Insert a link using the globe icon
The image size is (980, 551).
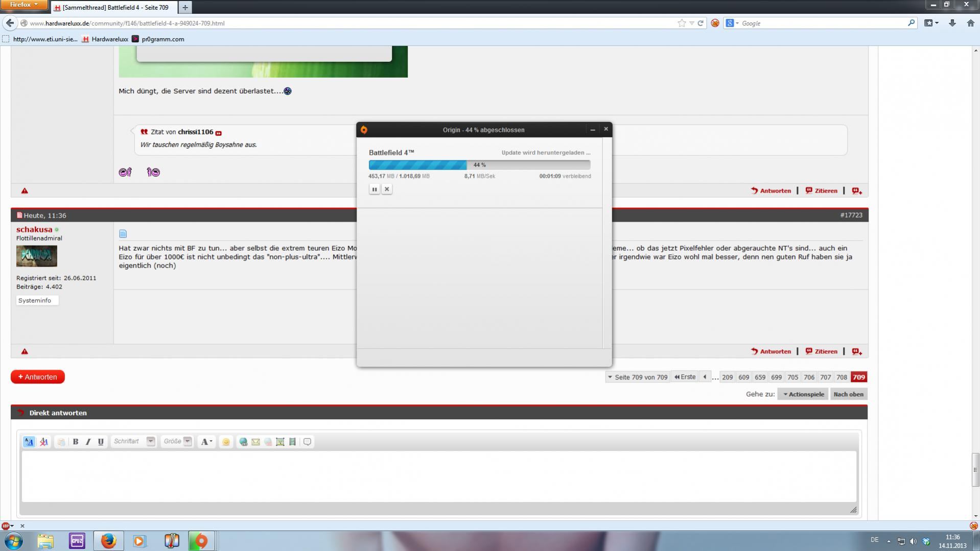point(243,442)
